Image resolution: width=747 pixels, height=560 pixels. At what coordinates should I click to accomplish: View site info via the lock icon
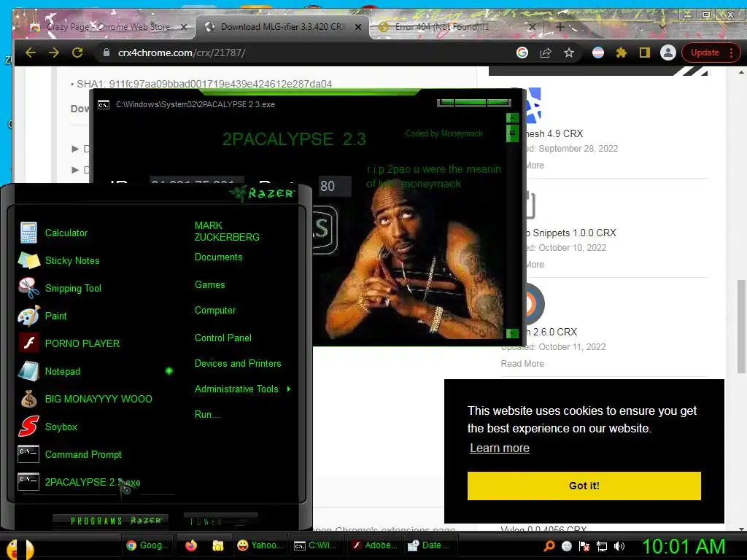pyautogui.click(x=107, y=52)
